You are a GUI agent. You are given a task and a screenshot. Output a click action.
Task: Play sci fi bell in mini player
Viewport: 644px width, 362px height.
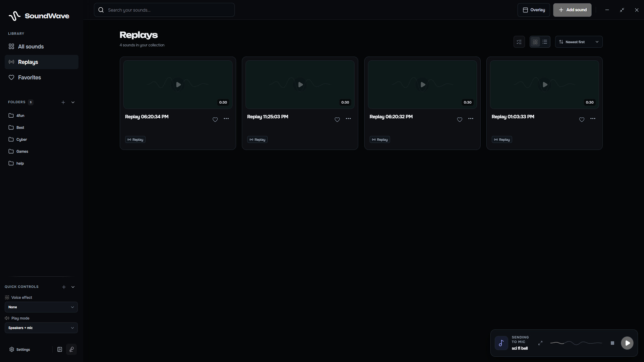click(x=627, y=343)
